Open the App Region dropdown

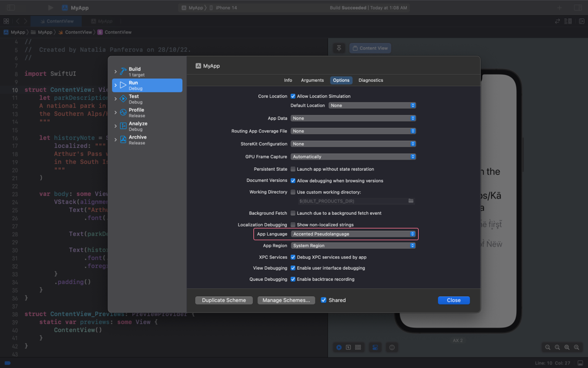[353, 246]
